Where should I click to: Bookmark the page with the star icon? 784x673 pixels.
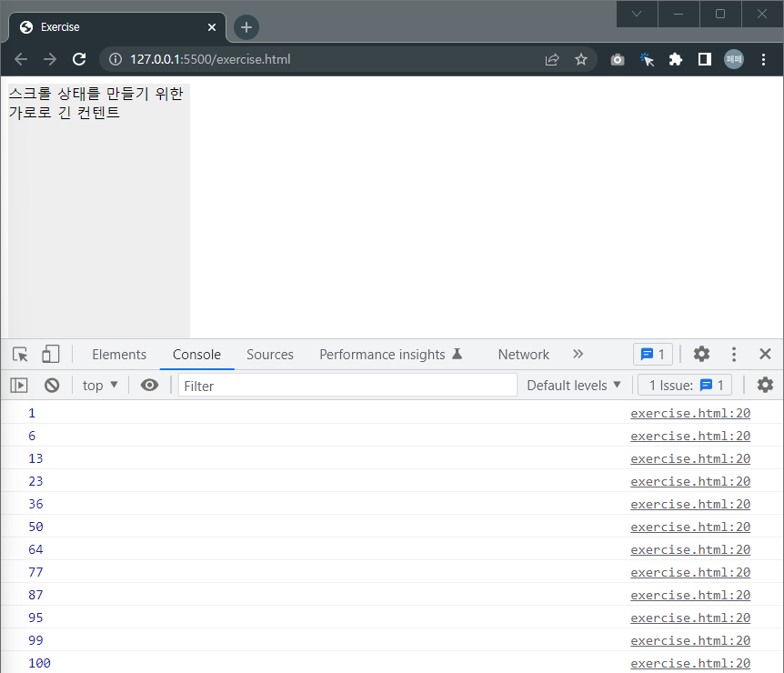pos(581,58)
